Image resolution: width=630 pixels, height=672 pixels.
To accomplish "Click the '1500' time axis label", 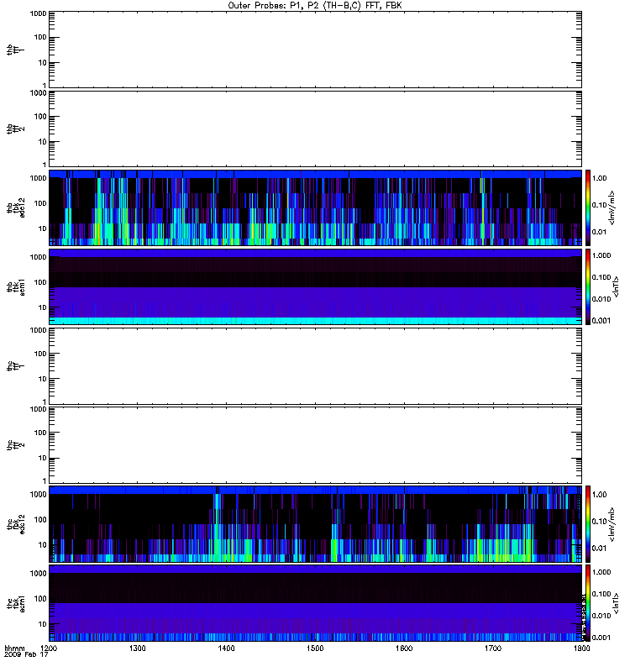I will coord(315,648).
